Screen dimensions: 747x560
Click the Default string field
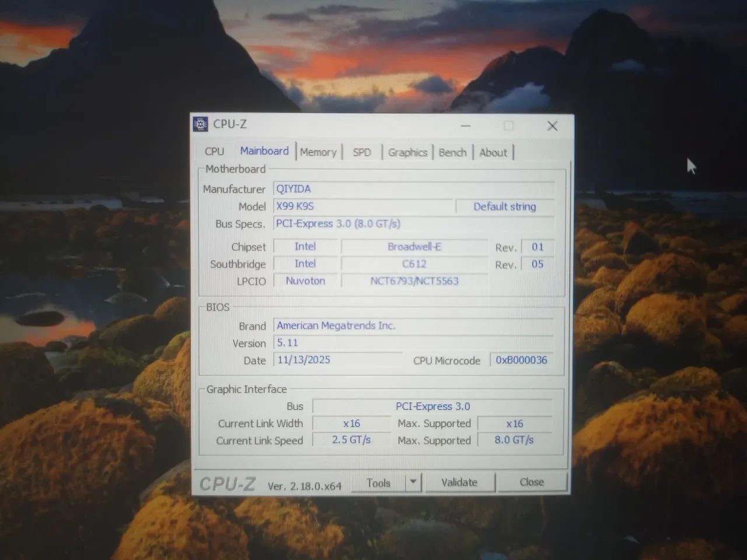click(x=504, y=206)
